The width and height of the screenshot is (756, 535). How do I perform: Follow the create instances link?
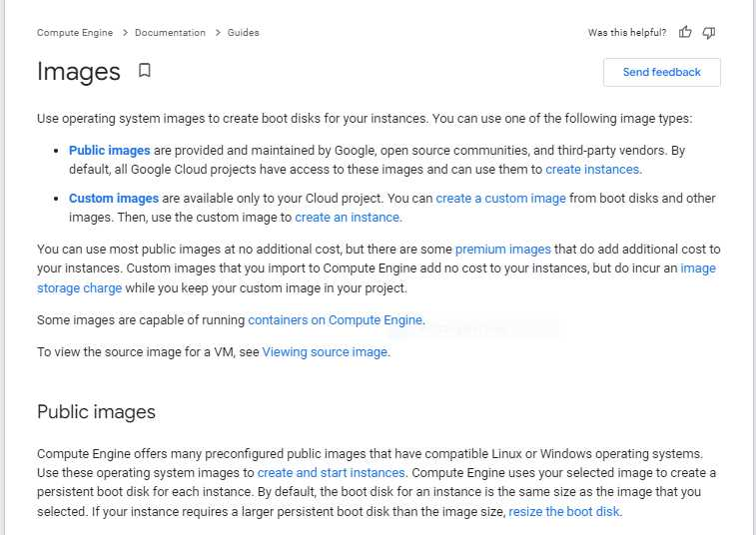[x=592, y=170]
